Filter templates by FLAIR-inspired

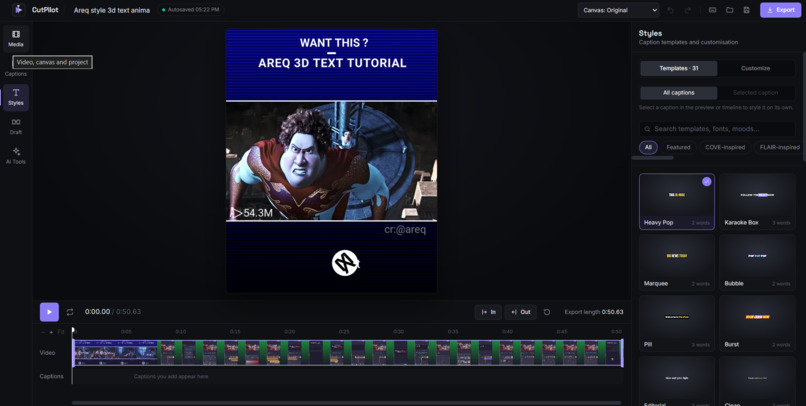779,147
